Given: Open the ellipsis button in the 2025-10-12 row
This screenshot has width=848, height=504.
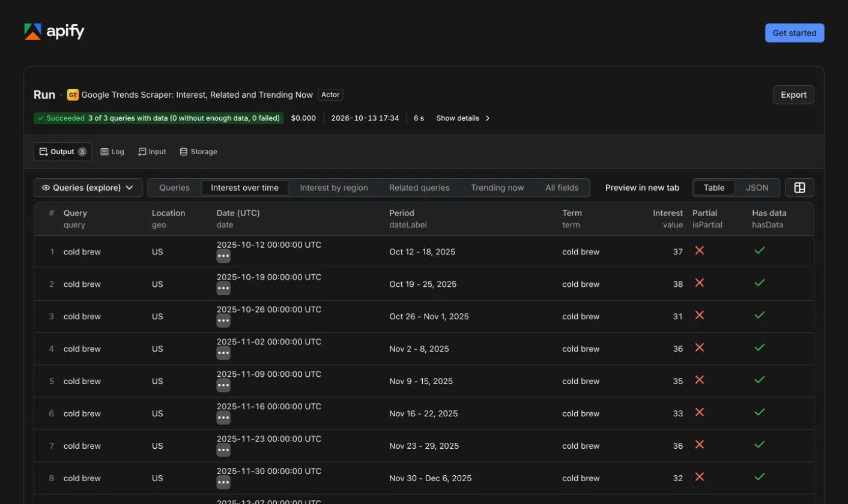Looking at the screenshot, I should [x=223, y=256].
